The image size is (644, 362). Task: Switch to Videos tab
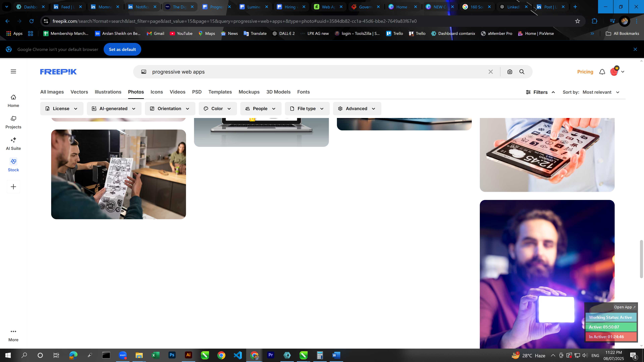click(177, 92)
